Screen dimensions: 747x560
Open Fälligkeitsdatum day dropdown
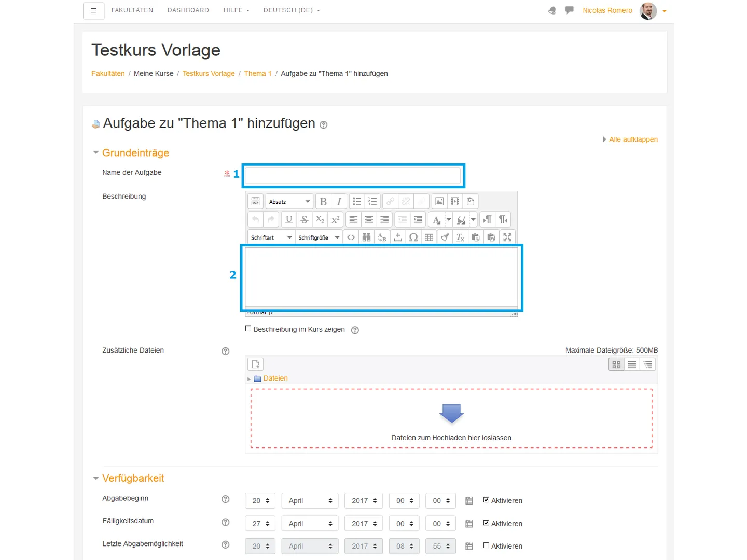pos(260,524)
